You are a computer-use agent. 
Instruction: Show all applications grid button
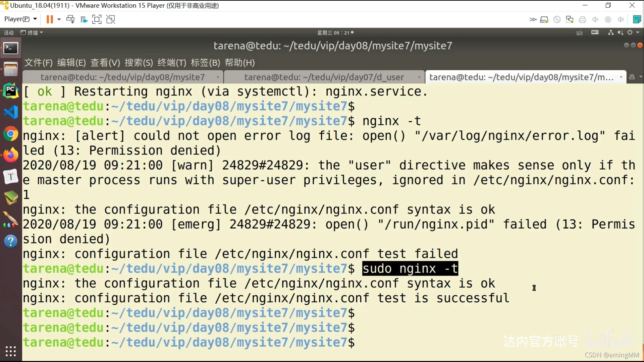[11, 351]
